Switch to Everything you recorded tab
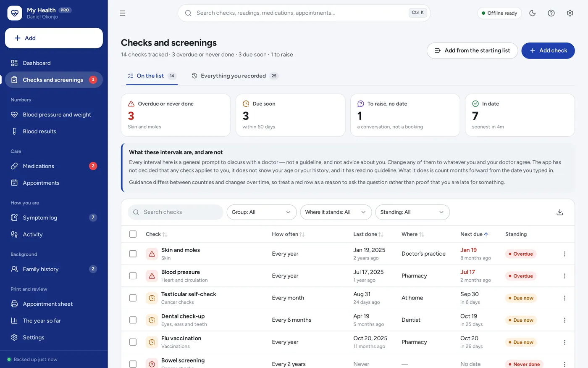The height and width of the screenshot is (368, 588). coord(235,76)
